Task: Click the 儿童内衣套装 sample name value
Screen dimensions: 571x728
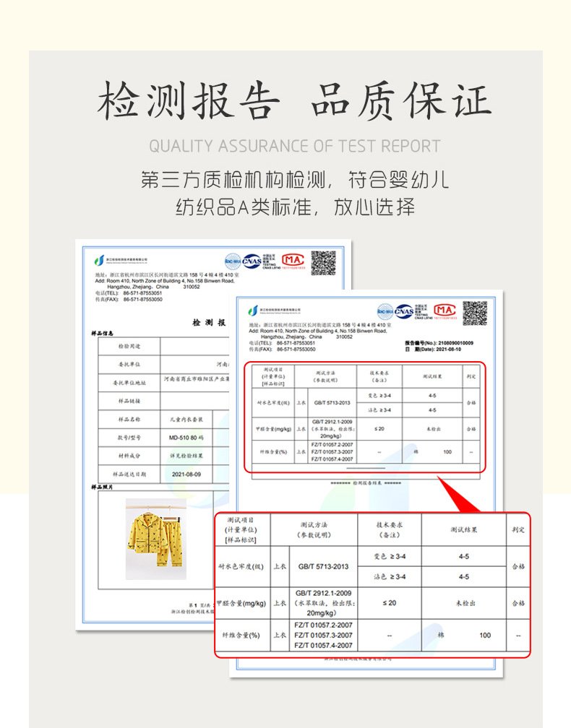Action: (x=186, y=419)
